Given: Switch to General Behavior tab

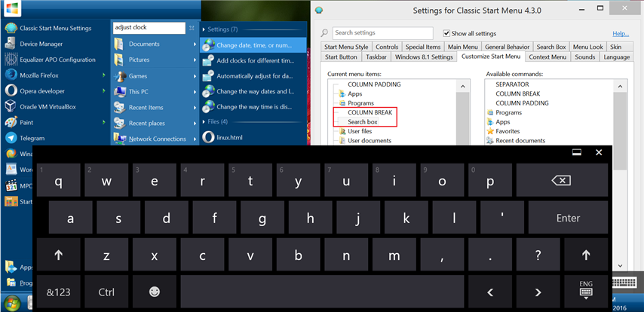Looking at the screenshot, I should coord(508,47).
